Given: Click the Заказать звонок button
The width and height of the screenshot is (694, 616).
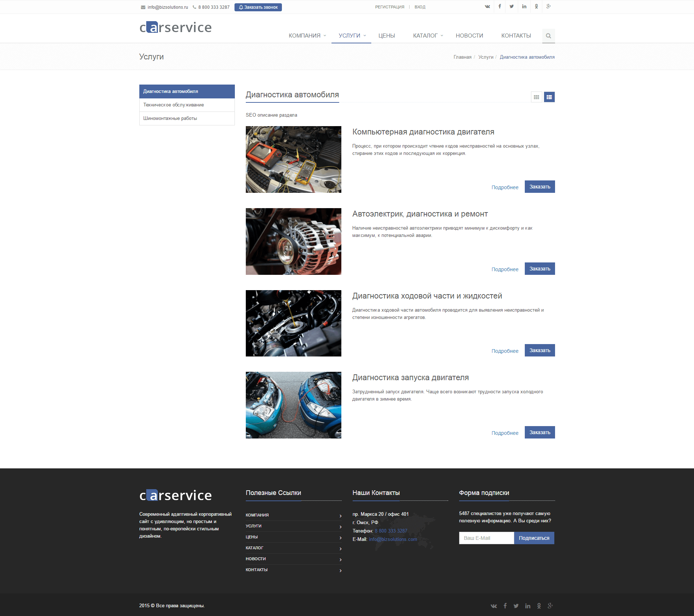Looking at the screenshot, I should (x=258, y=7).
